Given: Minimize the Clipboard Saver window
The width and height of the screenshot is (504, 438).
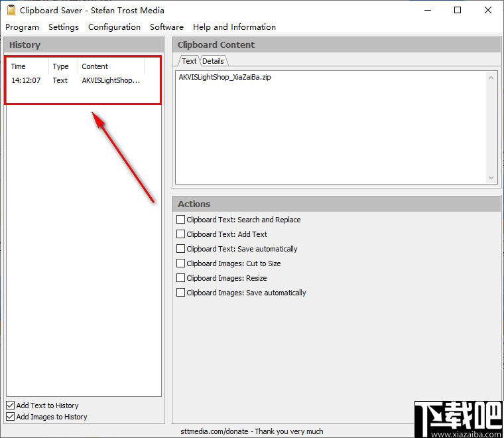Looking at the screenshot, I should click(x=428, y=11).
